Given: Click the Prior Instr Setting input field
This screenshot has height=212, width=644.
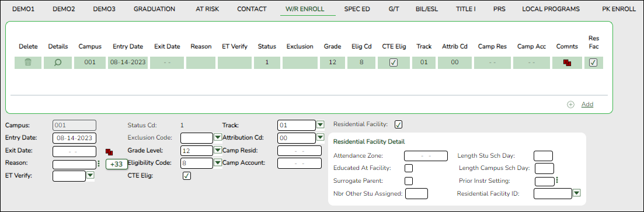Looking at the screenshot, I should pyautogui.click(x=545, y=181).
